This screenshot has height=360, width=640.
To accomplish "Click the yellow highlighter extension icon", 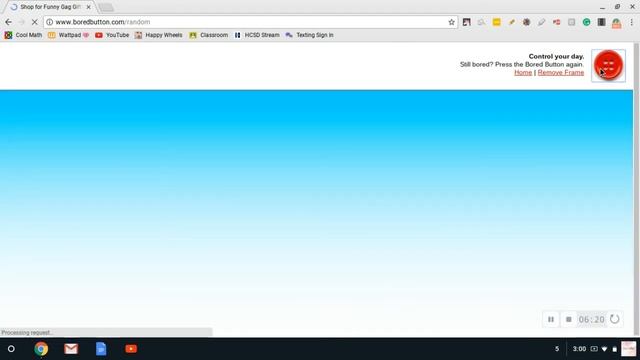I will (x=511, y=22).
